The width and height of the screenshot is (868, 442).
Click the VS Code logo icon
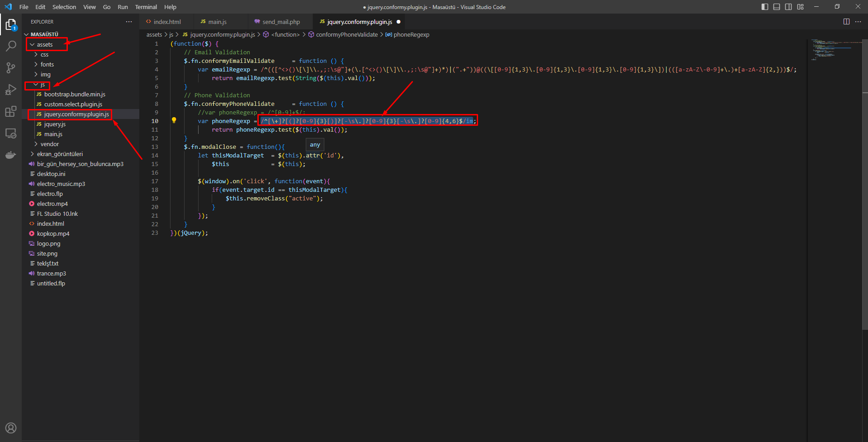click(8, 7)
